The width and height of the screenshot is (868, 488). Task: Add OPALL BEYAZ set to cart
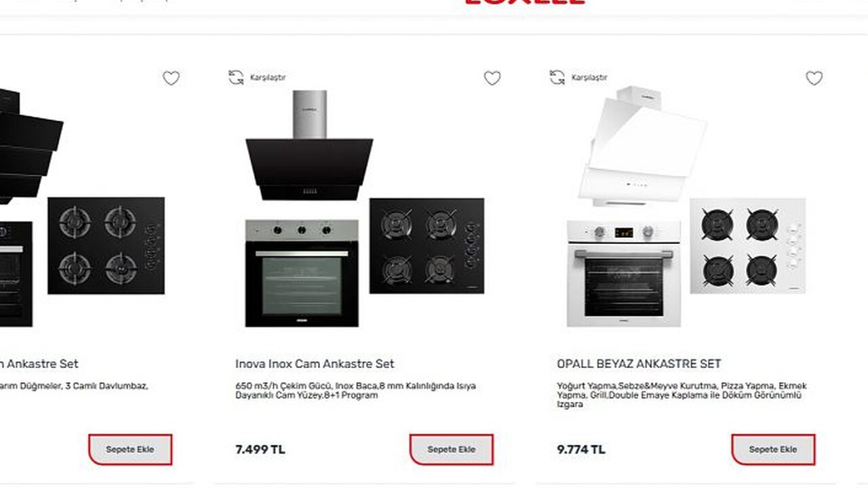tap(773, 449)
